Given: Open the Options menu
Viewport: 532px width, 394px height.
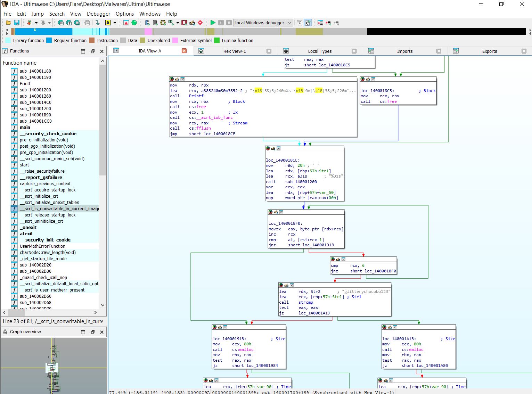Looking at the screenshot, I should (x=125, y=14).
